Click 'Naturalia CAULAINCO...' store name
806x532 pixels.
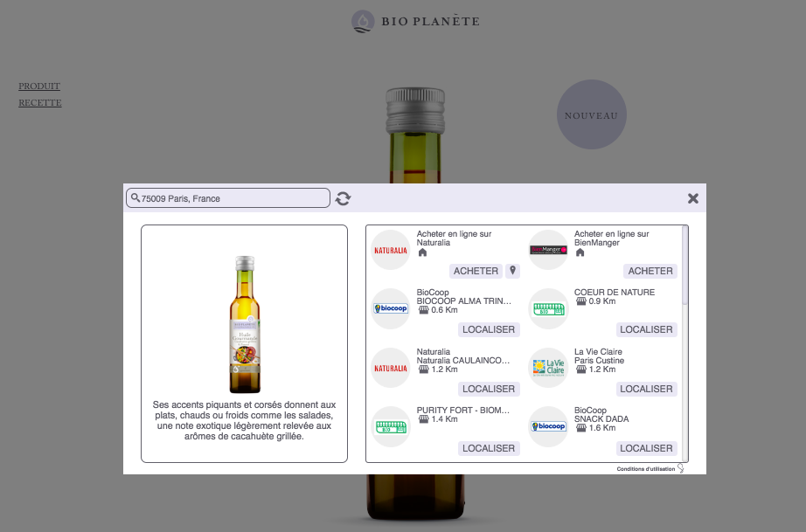(x=463, y=361)
